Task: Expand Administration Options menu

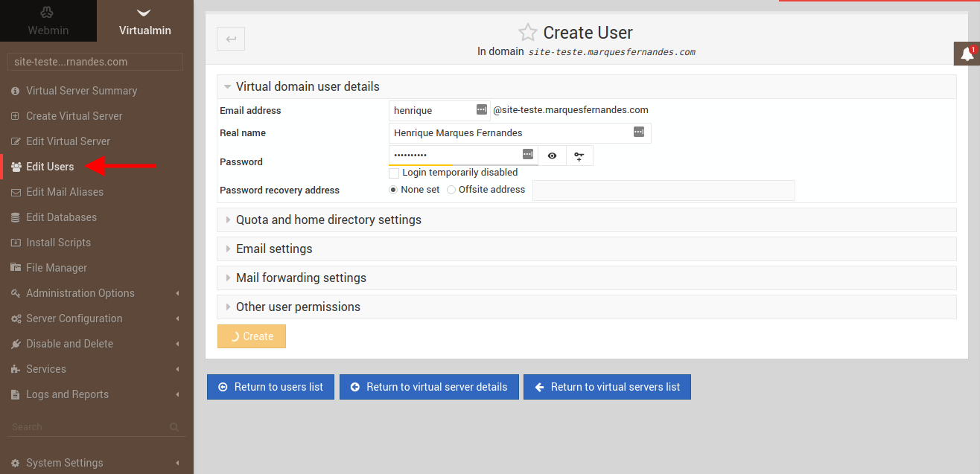Action: 97,293
